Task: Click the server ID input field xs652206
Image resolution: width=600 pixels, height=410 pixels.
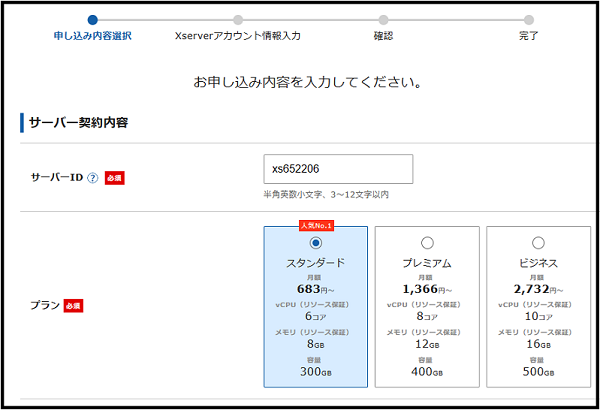Action: 338,169
